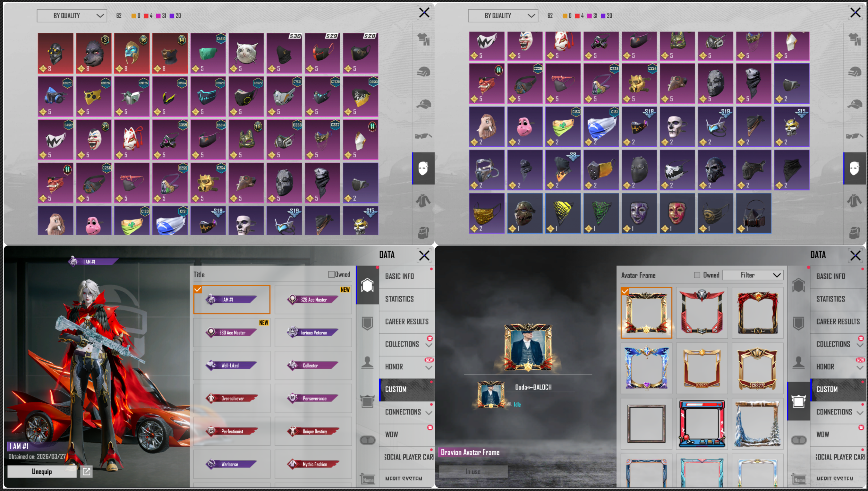Tick the Owned checkbox in Avatar Frame panel
The width and height of the screenshot is (868, 491).
click(697, 275)
